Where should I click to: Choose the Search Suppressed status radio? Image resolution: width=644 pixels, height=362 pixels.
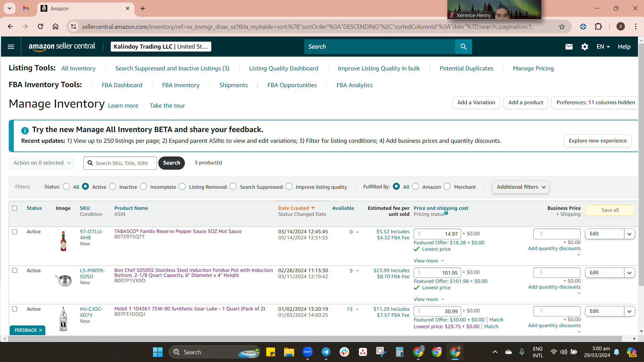point(233,186)
